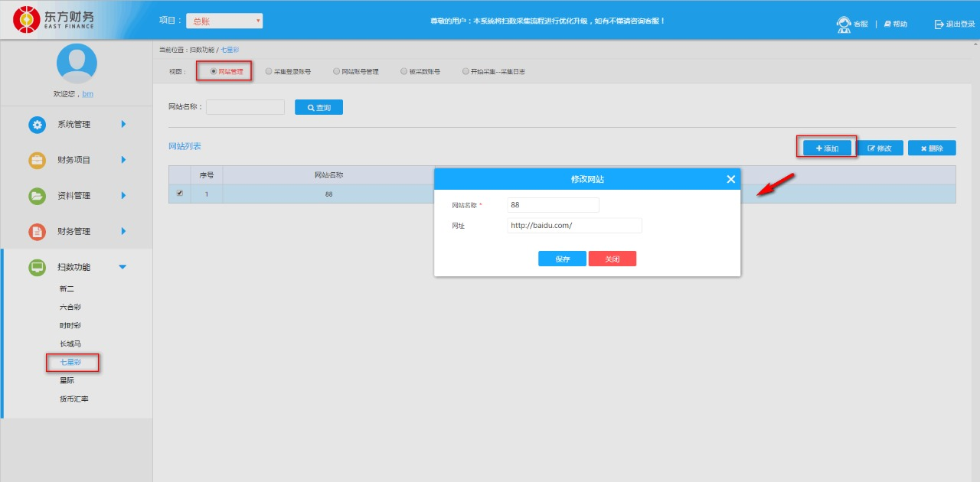The image size is (980, 482).
Task: Open 货币汇率 in the sidebar submenu
Action: coord(74,399)
